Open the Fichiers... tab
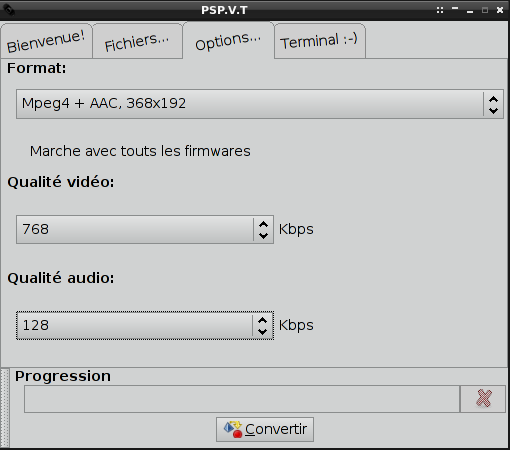 coord(137,41)
